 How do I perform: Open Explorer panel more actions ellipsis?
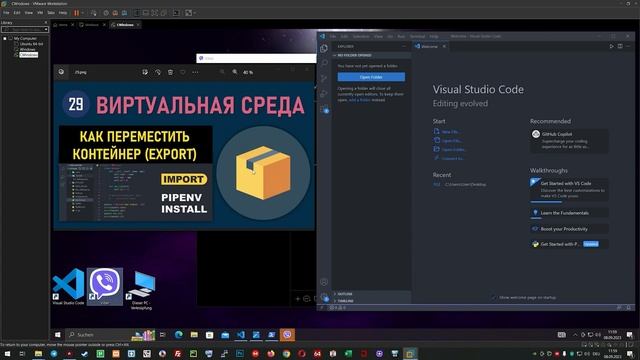(404, 47)
